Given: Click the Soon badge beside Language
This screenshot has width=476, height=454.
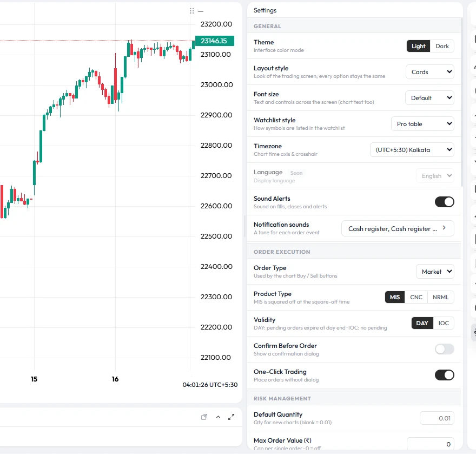Looking at the screenshot, I should tap(296, 173).
